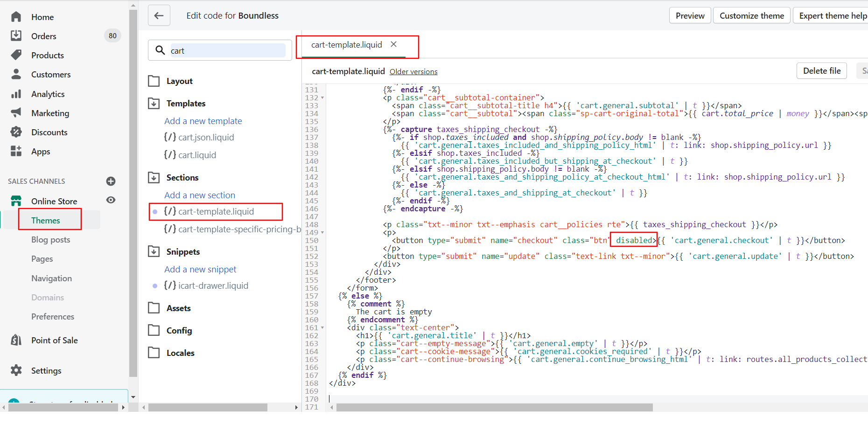
Task: Expand the Assets folder
Action: [x=154, y=308]
